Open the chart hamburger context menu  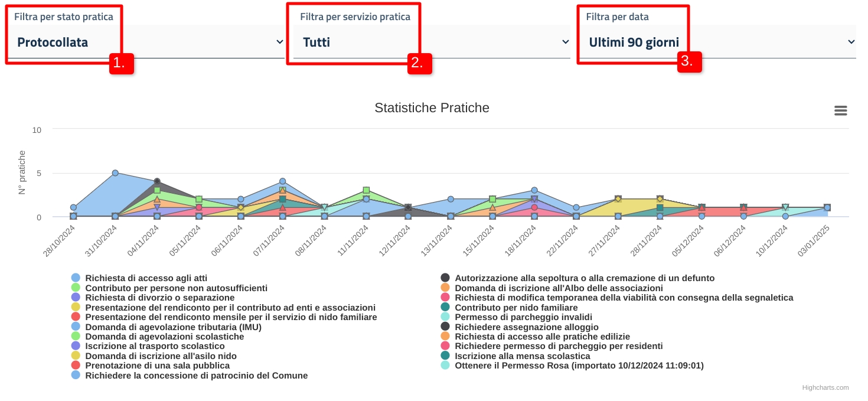[x=840, y=110]
